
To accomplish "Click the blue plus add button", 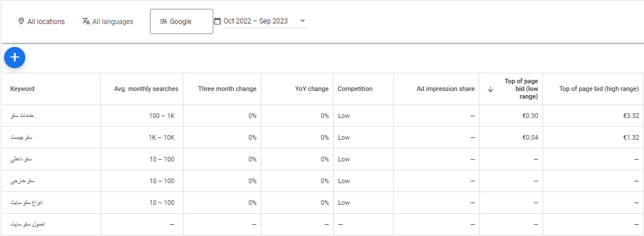I will point(15,58).
